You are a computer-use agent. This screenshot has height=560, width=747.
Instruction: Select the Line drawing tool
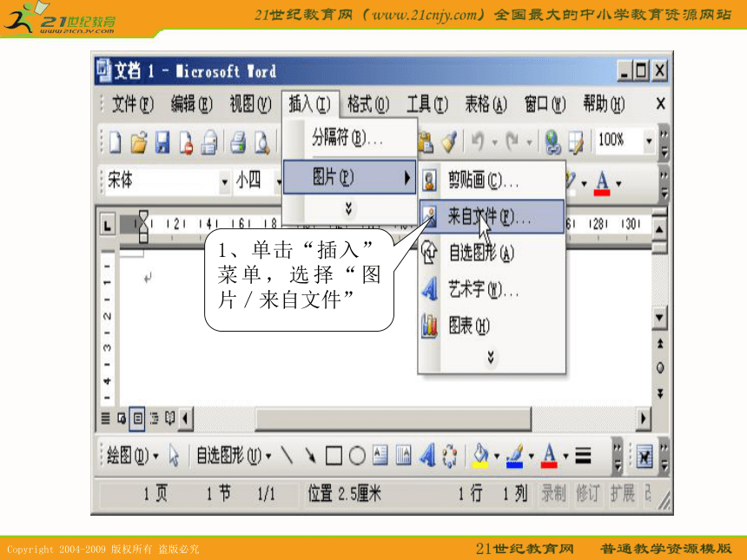287,456
